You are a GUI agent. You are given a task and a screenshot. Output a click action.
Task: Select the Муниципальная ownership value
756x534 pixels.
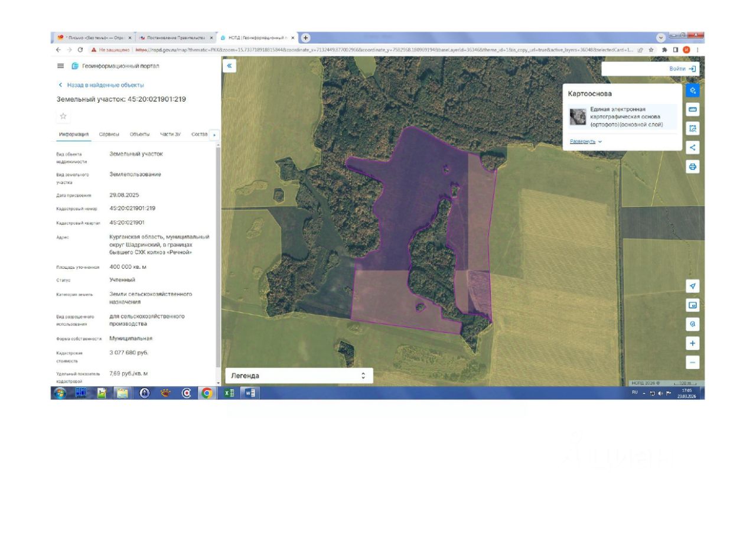pos(131,338)
